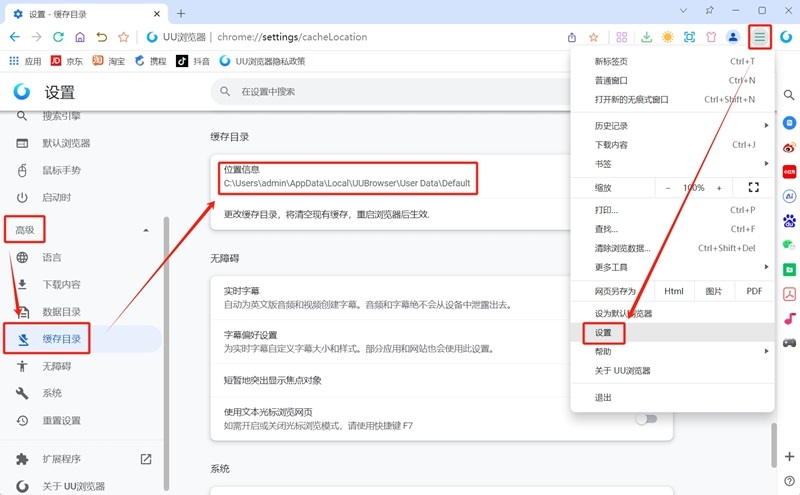Save page as 图片 button
Image resolution: width=800 pixels, height=495 pixels.
713,291
